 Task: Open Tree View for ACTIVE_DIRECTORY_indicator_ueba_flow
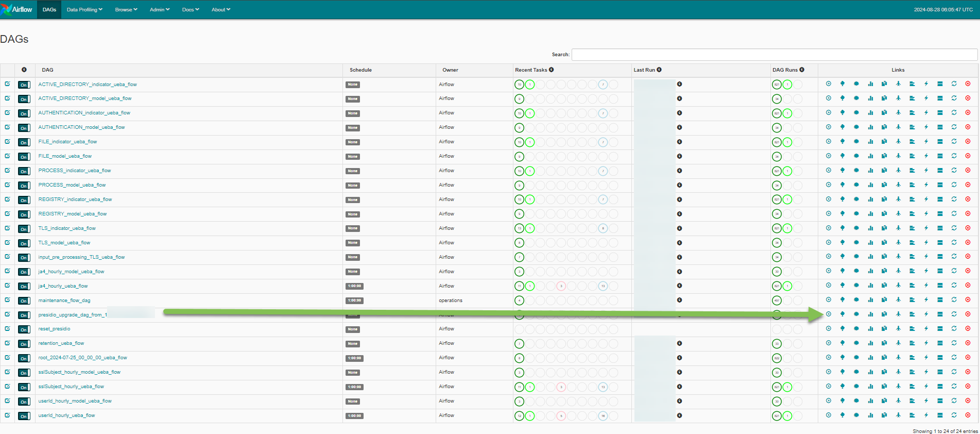(843, 84)
